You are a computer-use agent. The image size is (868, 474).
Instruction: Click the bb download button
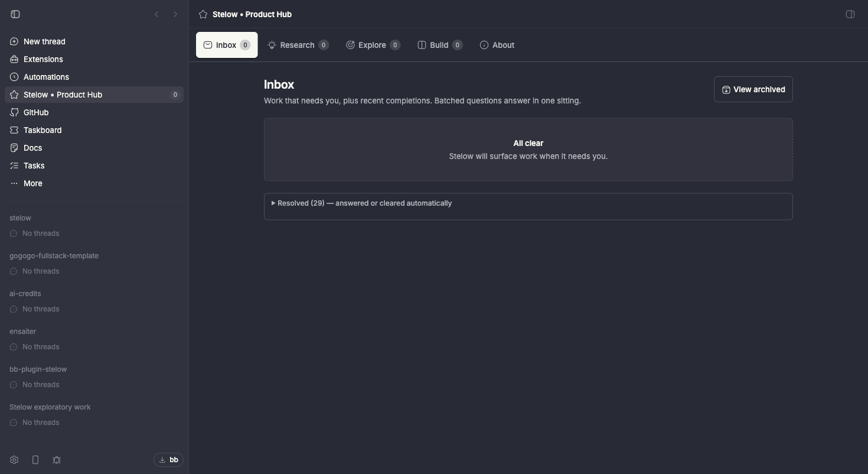pos(168,460)
